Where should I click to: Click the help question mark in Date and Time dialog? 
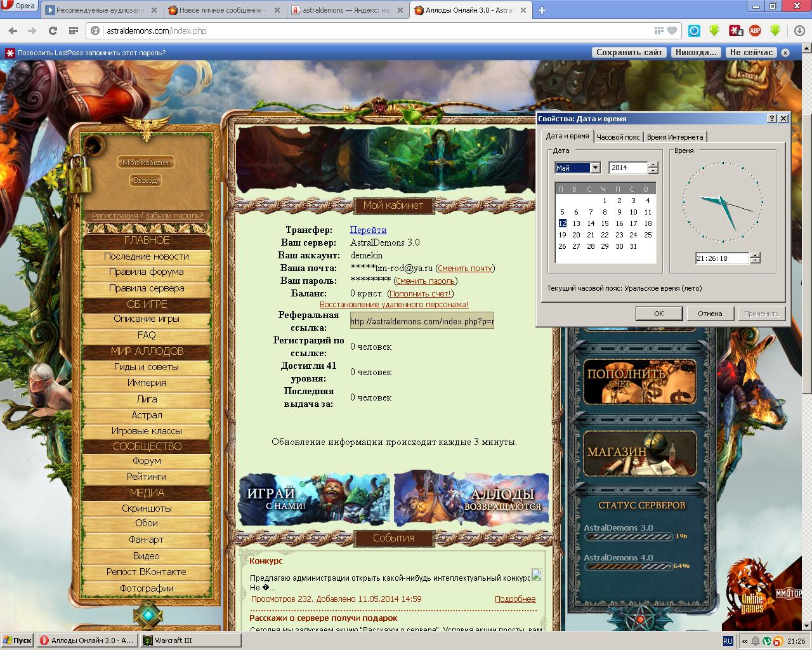click(772, 119)
